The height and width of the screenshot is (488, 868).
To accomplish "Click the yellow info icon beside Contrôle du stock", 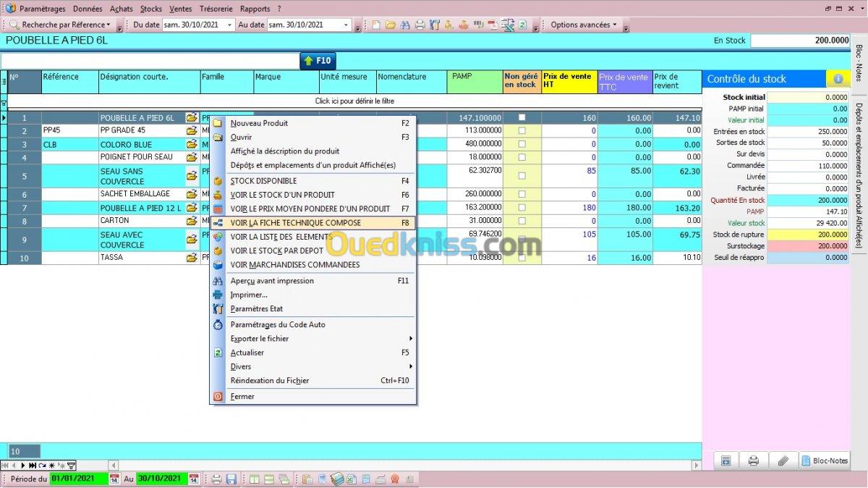I will tap(838, 79).
